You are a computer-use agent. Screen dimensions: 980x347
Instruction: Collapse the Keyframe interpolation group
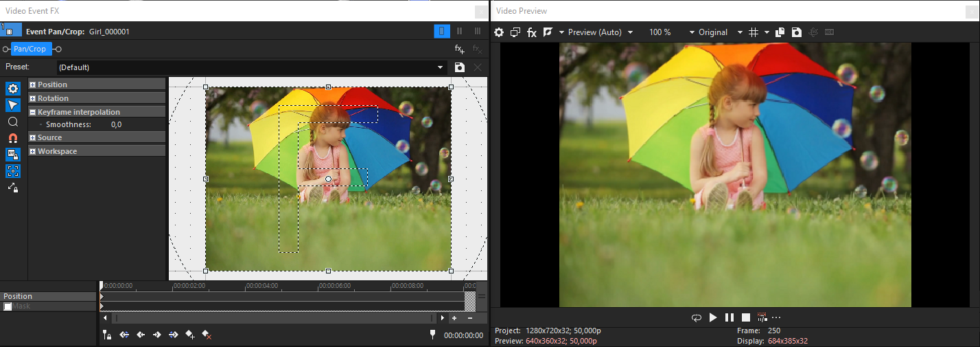(x=32, y=112)
